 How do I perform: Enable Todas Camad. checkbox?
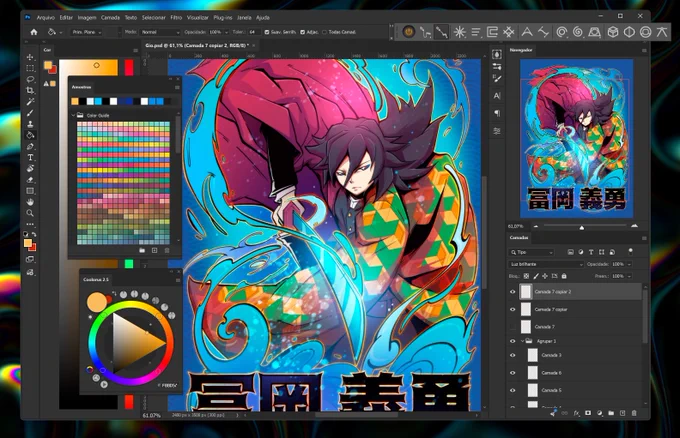(324, 32)
